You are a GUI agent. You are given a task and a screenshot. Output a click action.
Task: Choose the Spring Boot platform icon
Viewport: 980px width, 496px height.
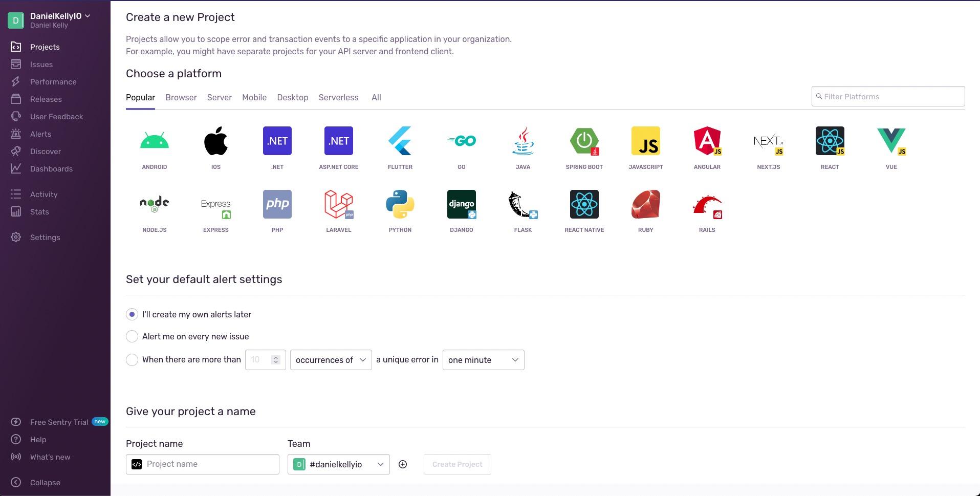(584, 141)
